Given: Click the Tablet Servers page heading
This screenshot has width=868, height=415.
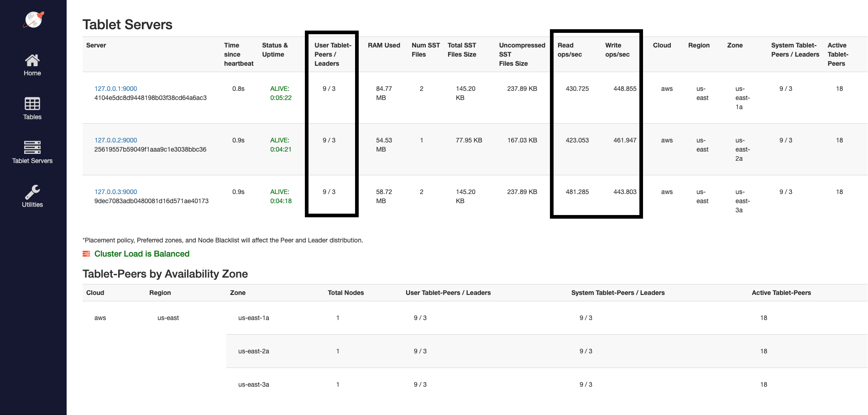Looking at the screenshot, I should 127,25.
